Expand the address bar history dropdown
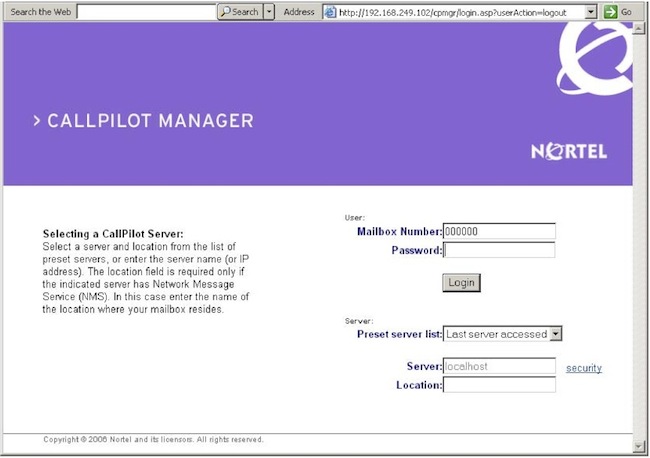The height and width of the screenshot is (458, 650). [591, 12]
